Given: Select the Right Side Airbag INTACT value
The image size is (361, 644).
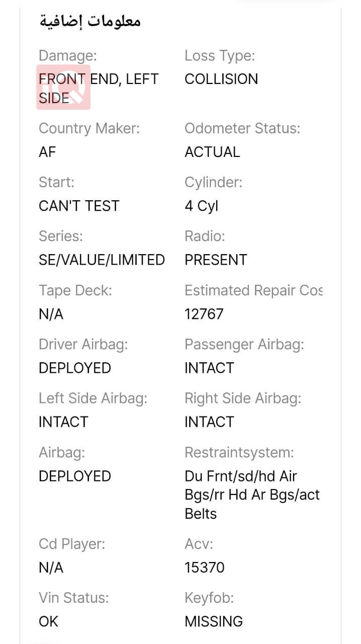Looking at the screenshot, I should pos(209,422).
